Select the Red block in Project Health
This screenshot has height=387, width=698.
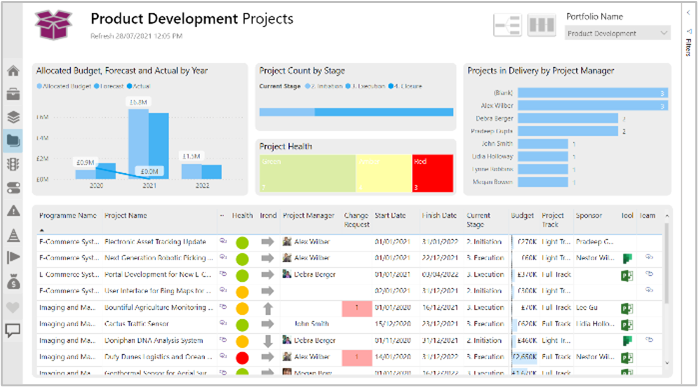coord(432,173)
